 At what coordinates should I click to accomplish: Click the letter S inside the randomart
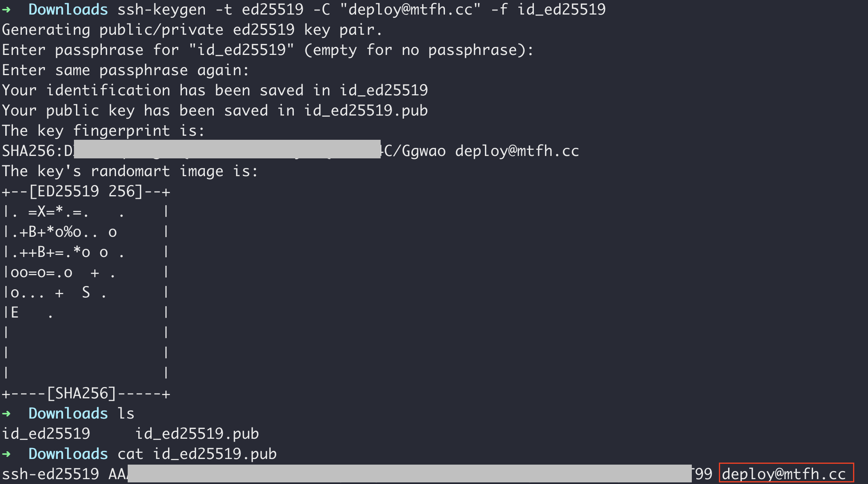pos(86,293)
